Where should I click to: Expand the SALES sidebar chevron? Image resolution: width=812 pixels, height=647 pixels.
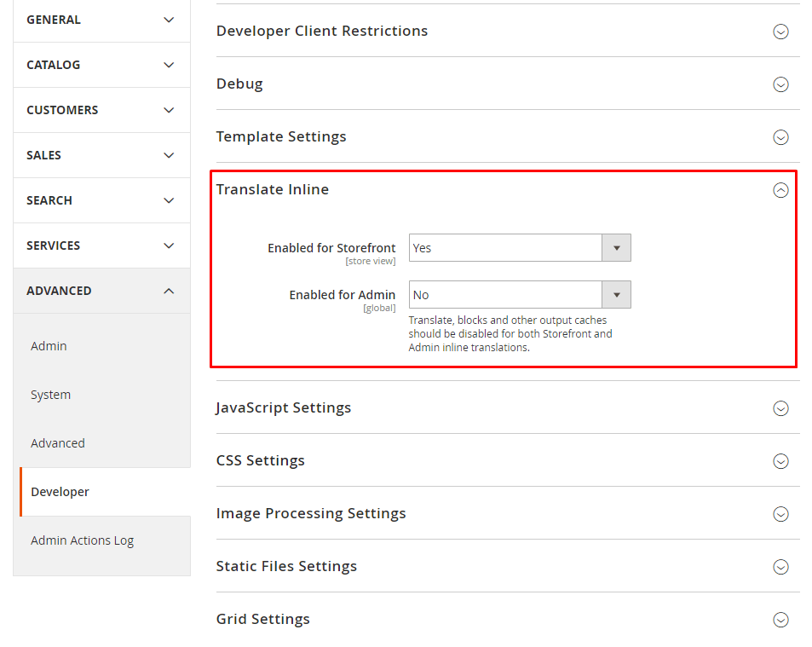[x=169, y=155]
